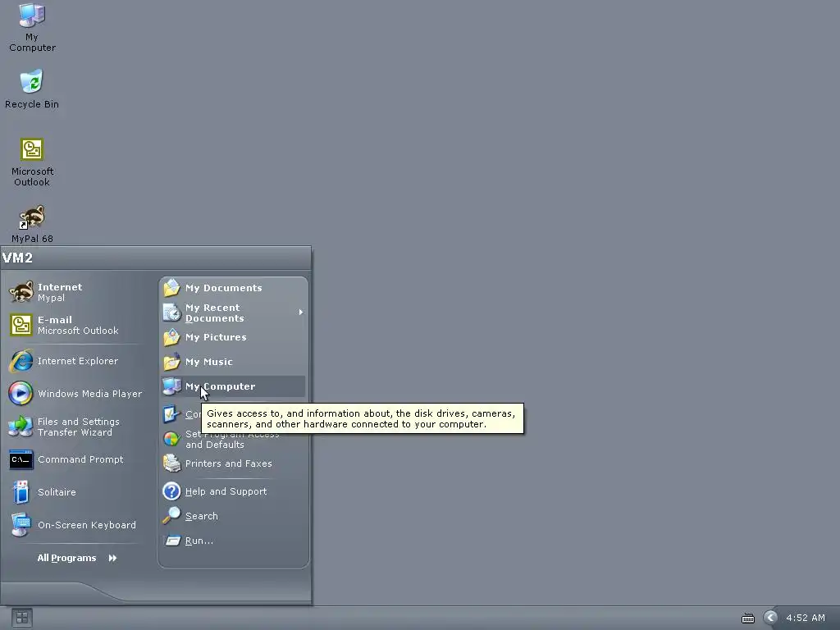Open the partially hidden Control Panel entry
The height and width of the screenshot is (630, 840).
click(181, 414)
